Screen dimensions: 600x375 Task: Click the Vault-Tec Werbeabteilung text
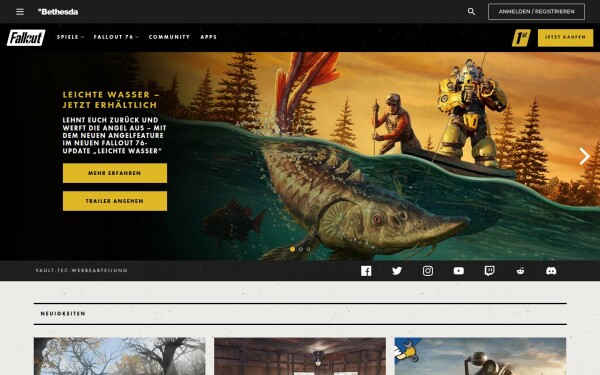click(82, 270)
